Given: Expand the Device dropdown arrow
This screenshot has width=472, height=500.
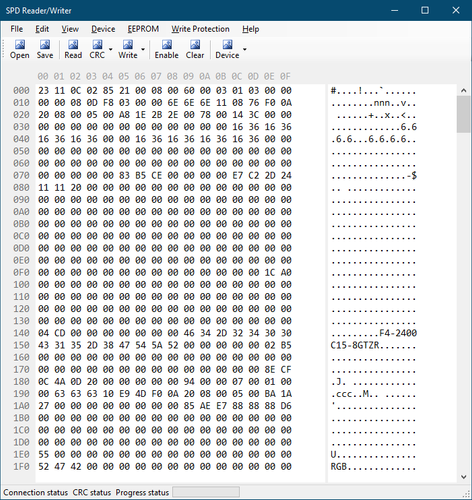Looking at the screenshot, I should pyautogui.click(x=245, y=49).
